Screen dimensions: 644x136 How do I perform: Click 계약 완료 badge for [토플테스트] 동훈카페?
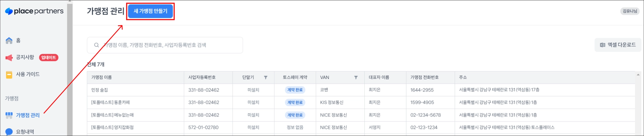click(x=295, y=103)
